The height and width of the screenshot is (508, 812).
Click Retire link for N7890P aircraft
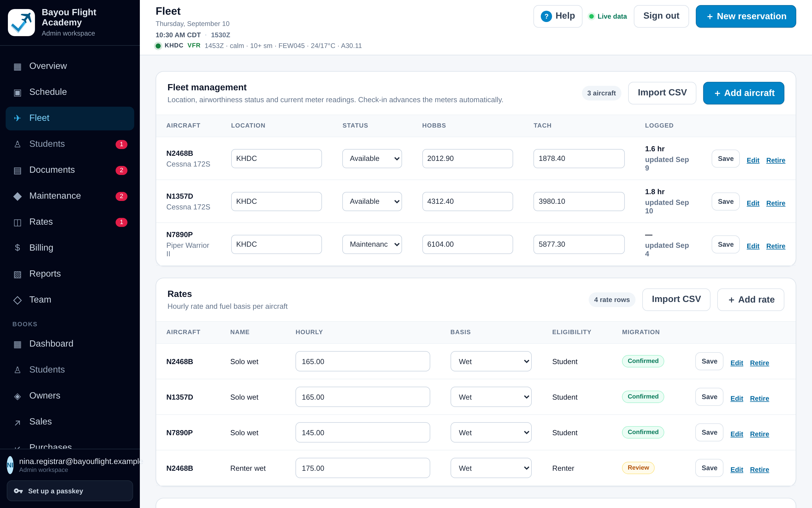pyautogui.click(x=776, y=246)
